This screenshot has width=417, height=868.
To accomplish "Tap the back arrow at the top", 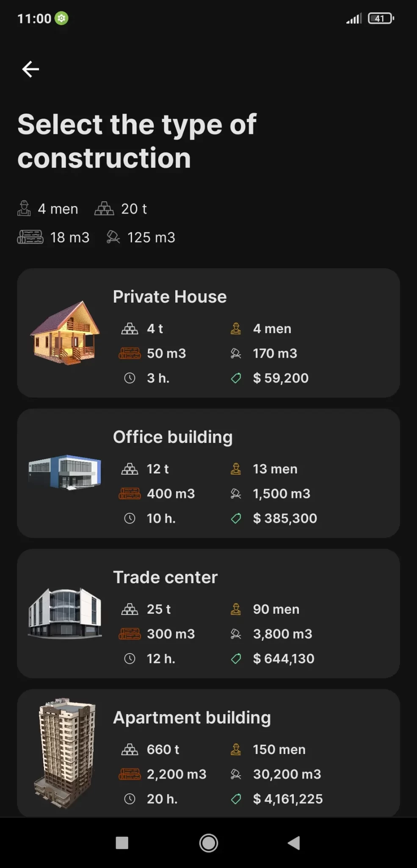I will pyautogui.click(x=30, y=69).
